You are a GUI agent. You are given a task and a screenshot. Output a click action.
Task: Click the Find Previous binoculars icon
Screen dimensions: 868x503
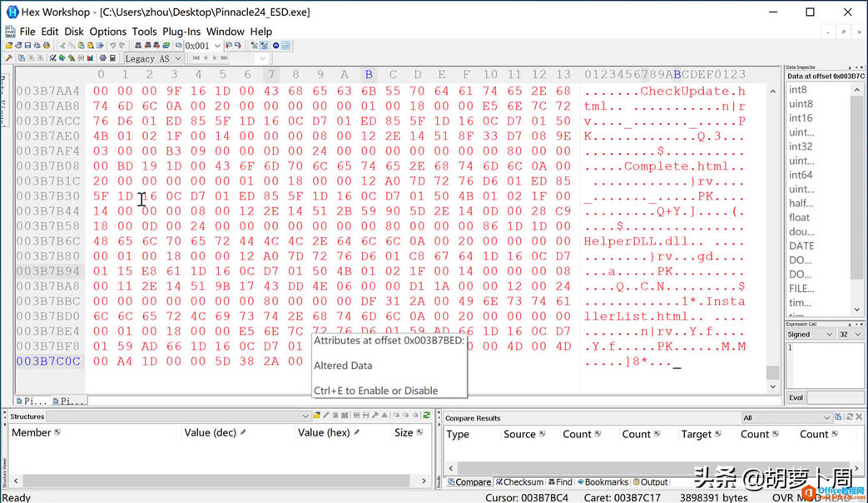coord(147,46)
